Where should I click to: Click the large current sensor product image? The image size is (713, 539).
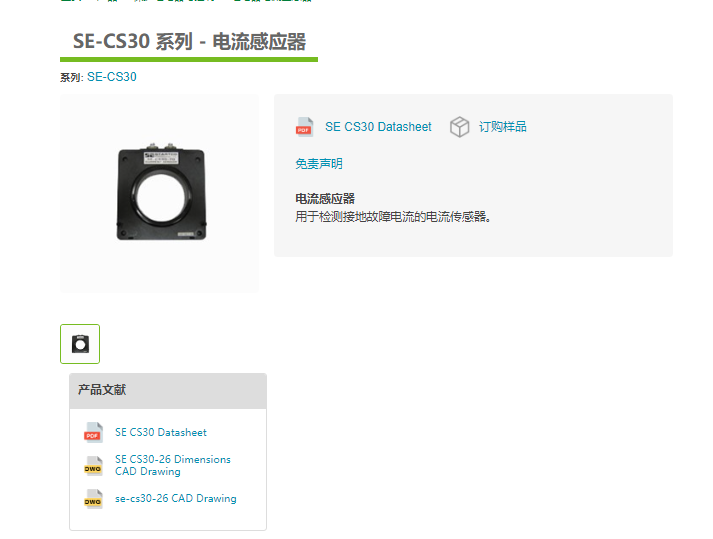[161, 192]
